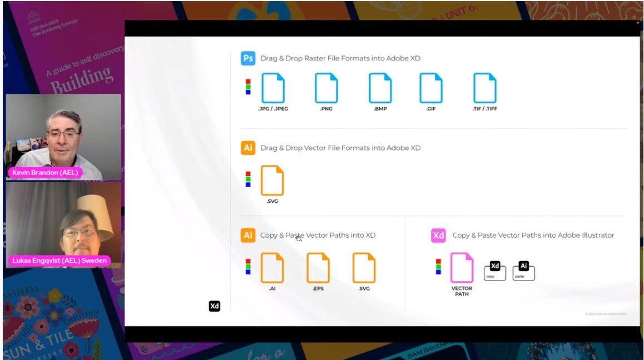Click heading 'Copy & Paste Vector Paths into XD'
Screen dimensions: 644x360
point(318,235)
